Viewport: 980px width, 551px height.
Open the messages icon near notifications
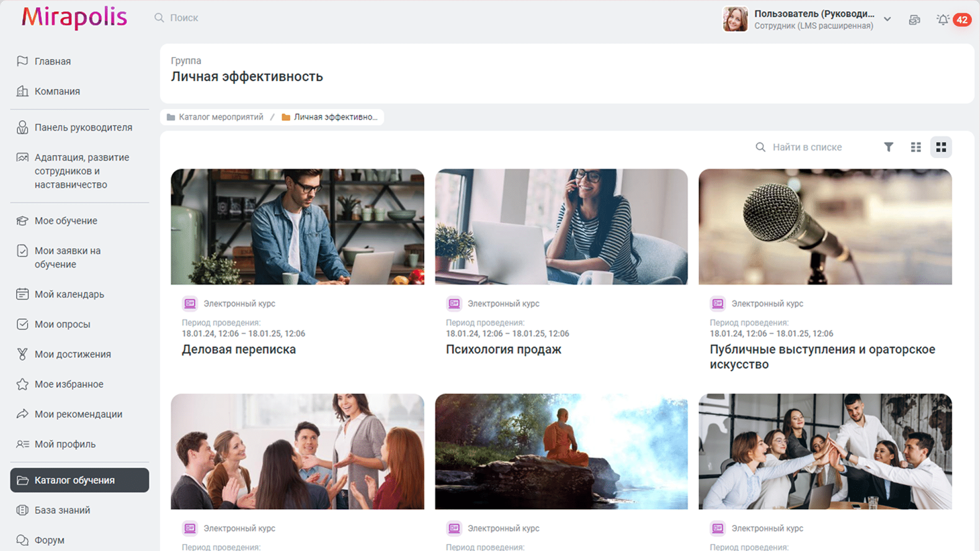pos(914,20)
